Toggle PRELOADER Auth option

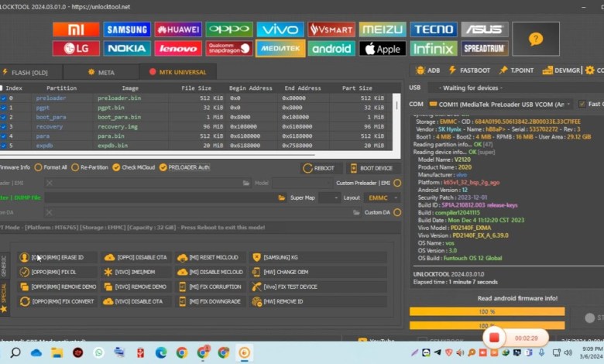[x=184, y=167]
